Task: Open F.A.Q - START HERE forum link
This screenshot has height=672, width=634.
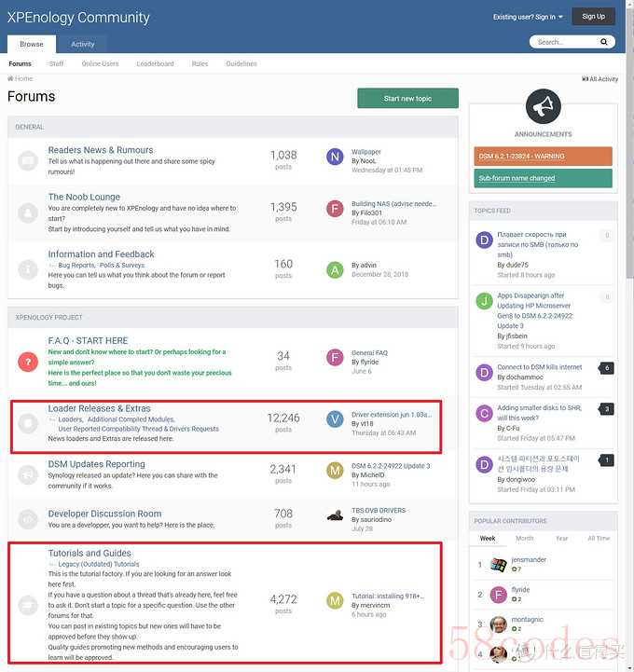Action: tap(88, 341)
